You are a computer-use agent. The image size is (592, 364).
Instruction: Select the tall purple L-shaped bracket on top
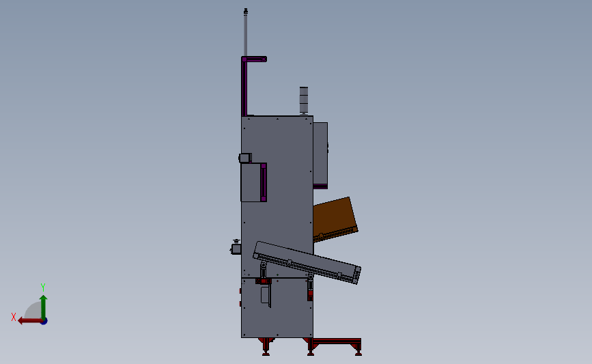coord(244,86)
